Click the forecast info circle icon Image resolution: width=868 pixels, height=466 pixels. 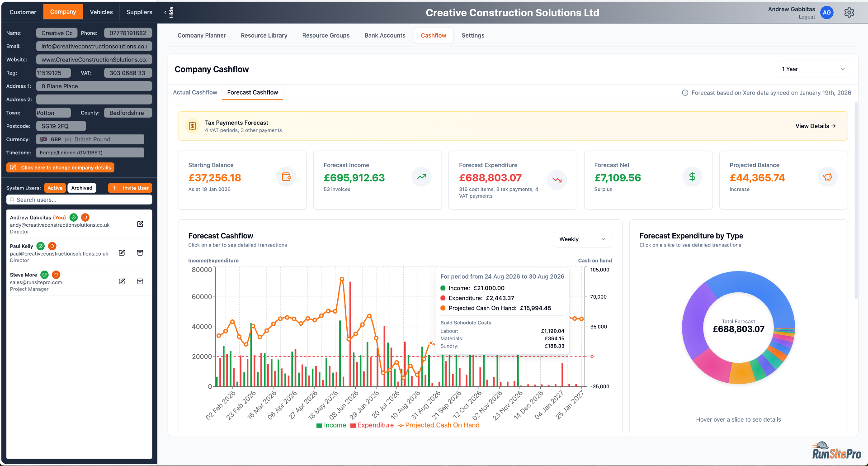(x=685, y=93)
